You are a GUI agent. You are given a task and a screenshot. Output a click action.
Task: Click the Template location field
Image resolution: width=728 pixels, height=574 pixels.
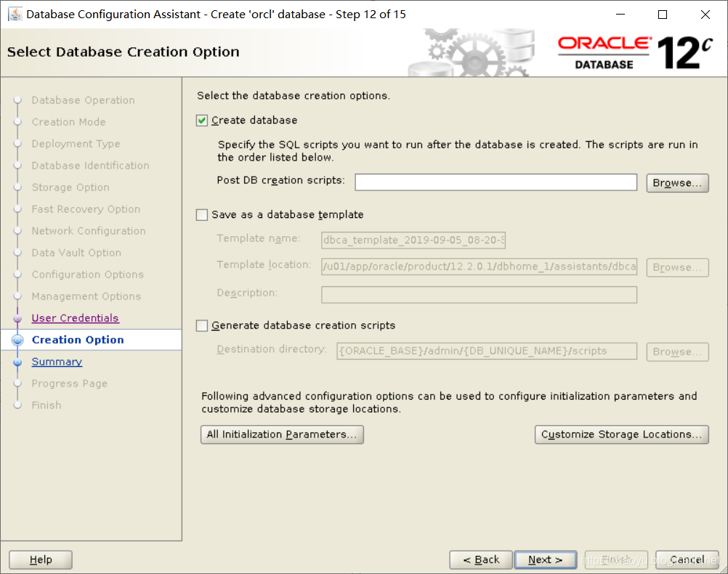point(479,267)
